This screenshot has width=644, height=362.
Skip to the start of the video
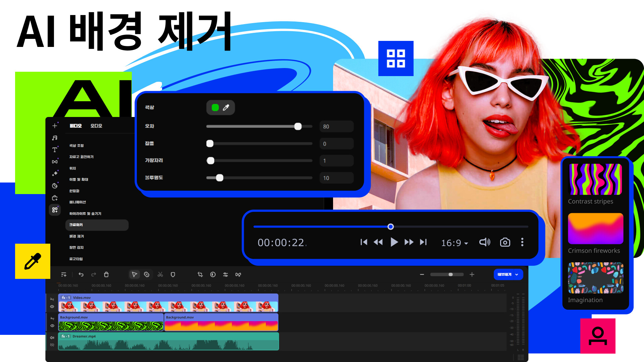[364, 242]
